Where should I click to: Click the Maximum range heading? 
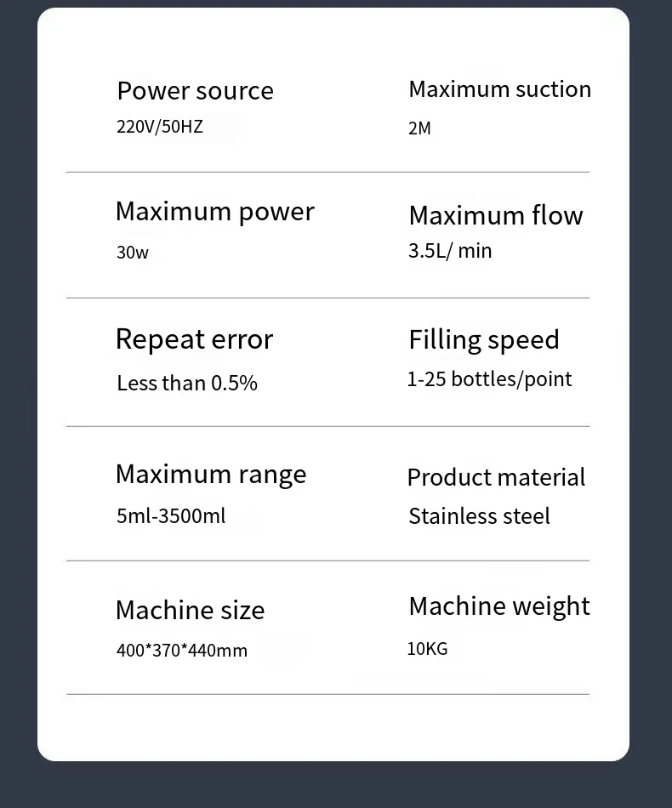tap(211, 474)
